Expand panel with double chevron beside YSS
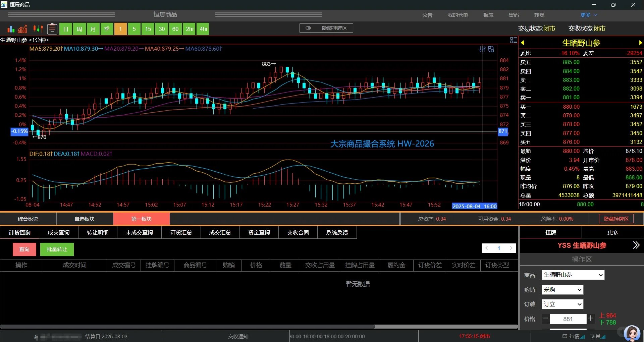 point(636,245)
